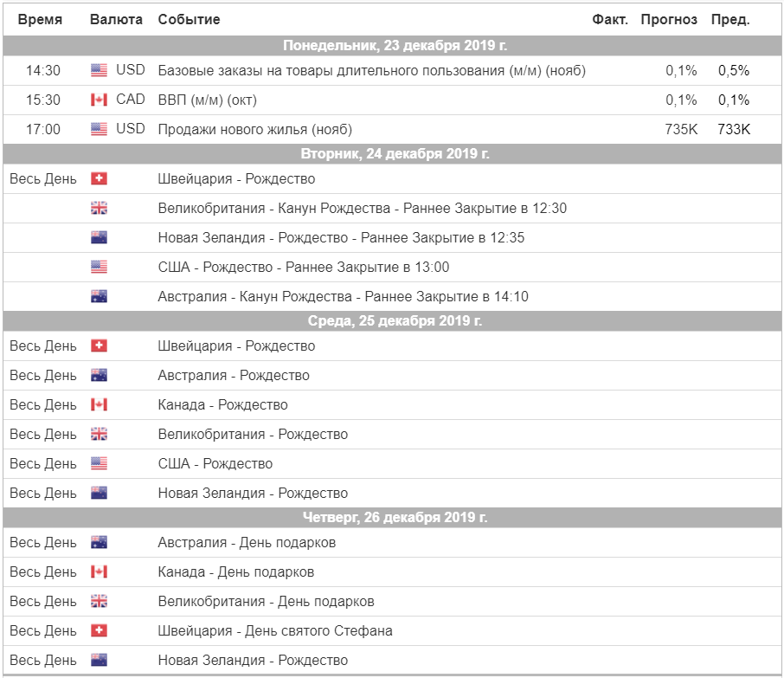Click the Swiss flag for День святого Стефана
784x678 pixels.
coord(99,630)
